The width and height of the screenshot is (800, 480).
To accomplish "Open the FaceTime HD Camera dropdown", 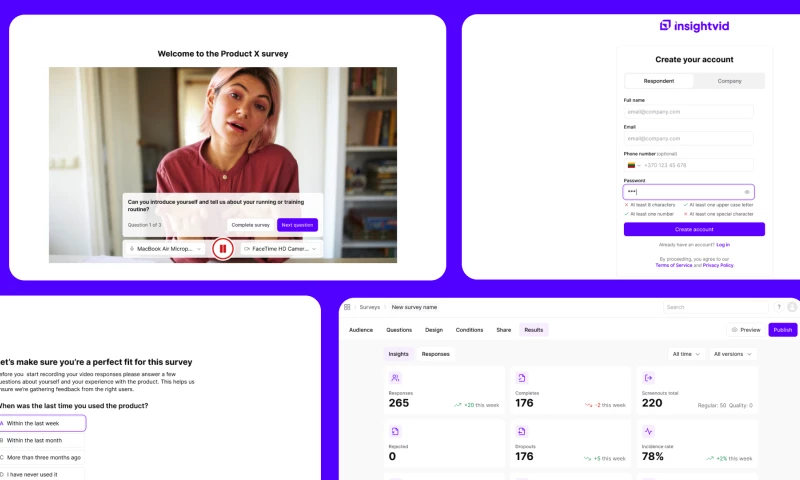I will coord(281,249).
